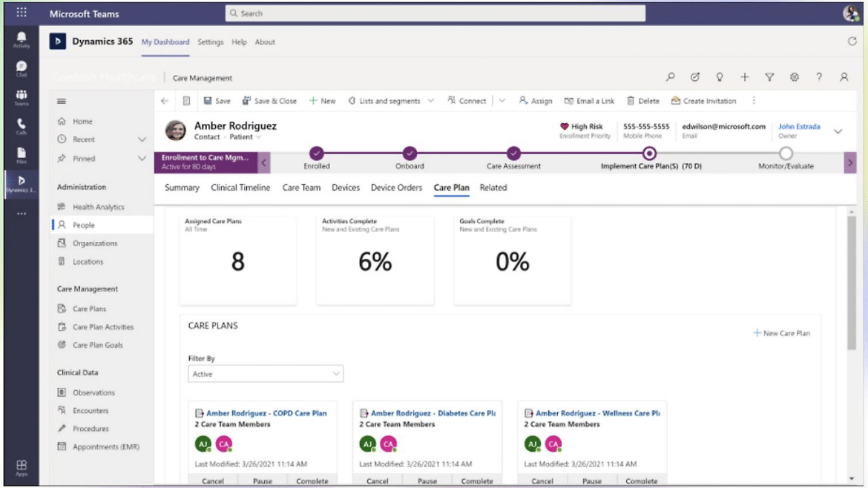Click the Dynamics 365 app logo
This screenshot has height=488, width=868.
pos(58,42)
